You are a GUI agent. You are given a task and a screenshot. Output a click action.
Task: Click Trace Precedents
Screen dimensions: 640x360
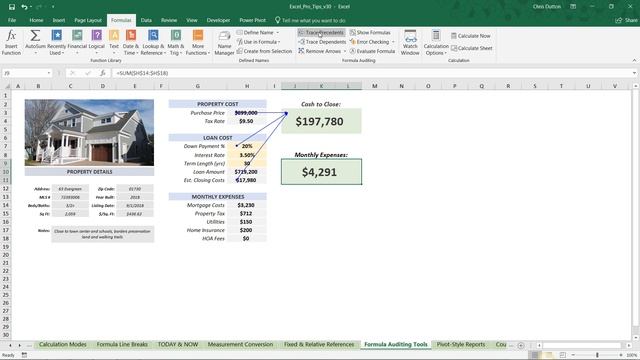pos(321,32)
